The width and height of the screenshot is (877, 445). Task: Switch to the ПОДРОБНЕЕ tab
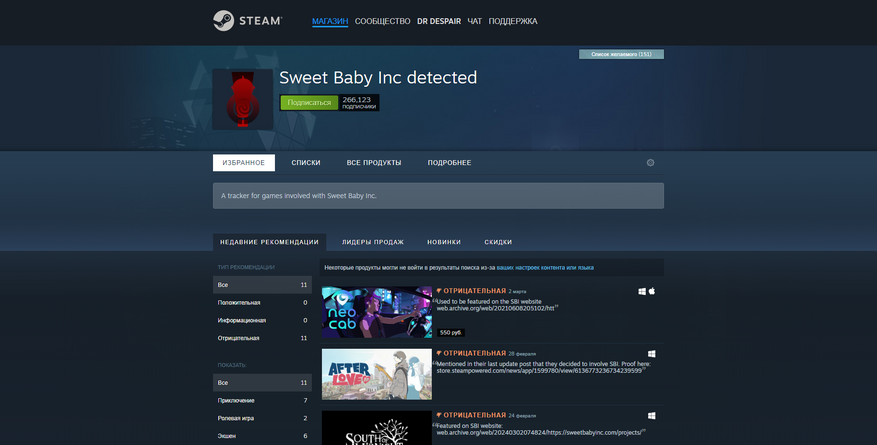point(449,163)
